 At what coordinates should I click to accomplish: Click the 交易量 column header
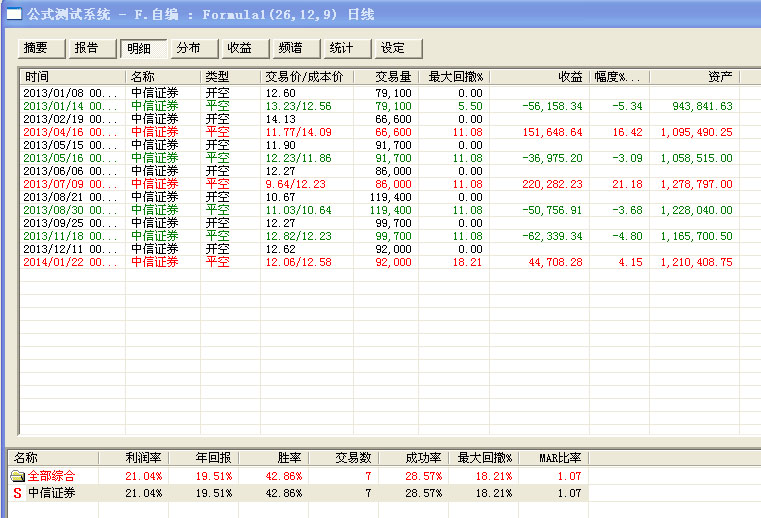(386, 77)
